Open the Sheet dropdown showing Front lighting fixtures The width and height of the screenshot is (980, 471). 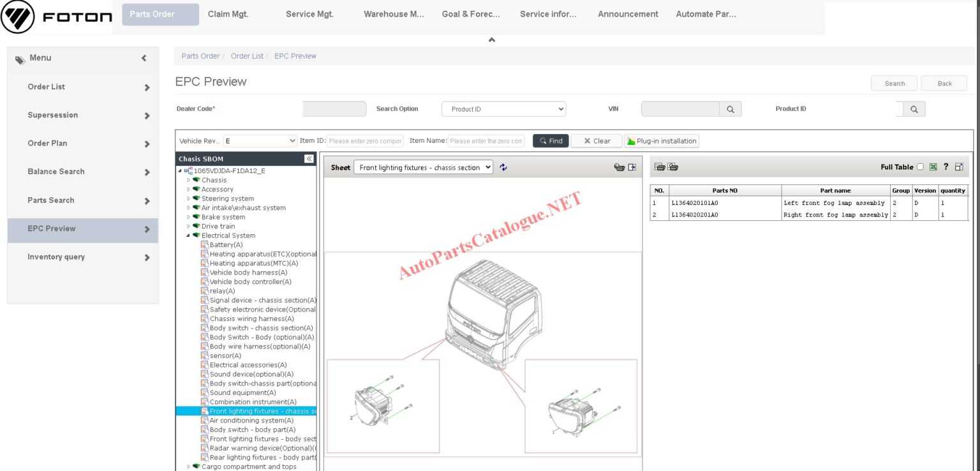(x=423, y=167)
